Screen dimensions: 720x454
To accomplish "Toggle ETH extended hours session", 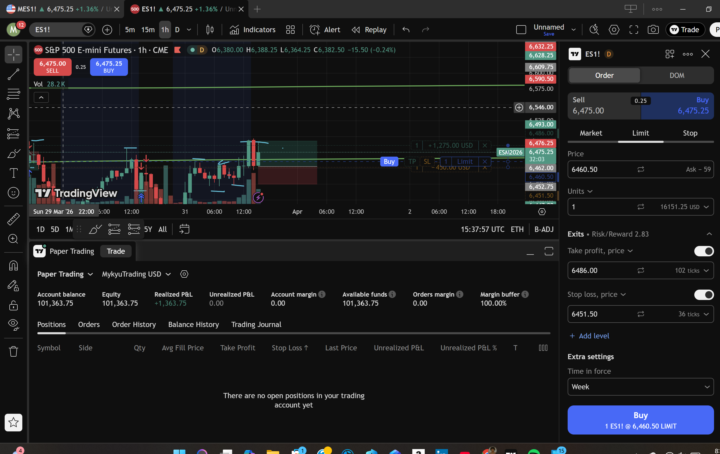I will pos(517,229).
